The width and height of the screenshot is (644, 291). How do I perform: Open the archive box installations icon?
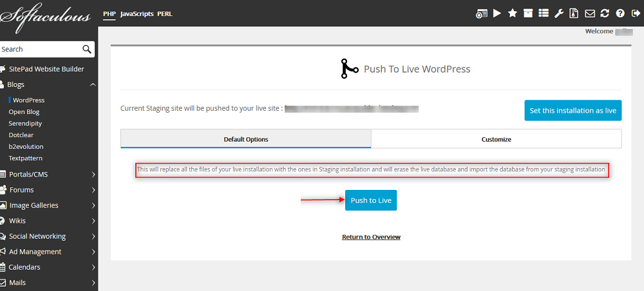pos(528,13)
